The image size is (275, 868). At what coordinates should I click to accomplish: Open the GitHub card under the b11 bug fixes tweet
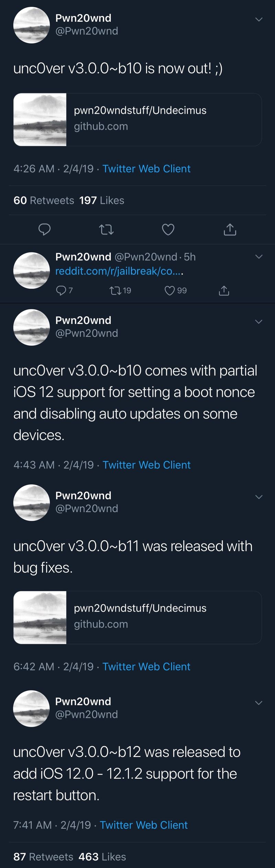(x=137, y=617)
